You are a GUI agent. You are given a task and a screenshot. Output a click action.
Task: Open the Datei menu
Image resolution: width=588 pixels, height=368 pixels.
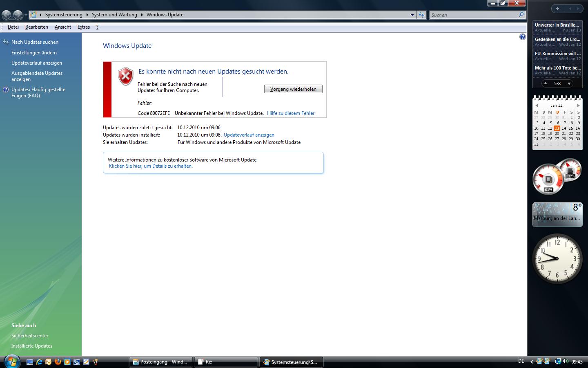point(13,27)
